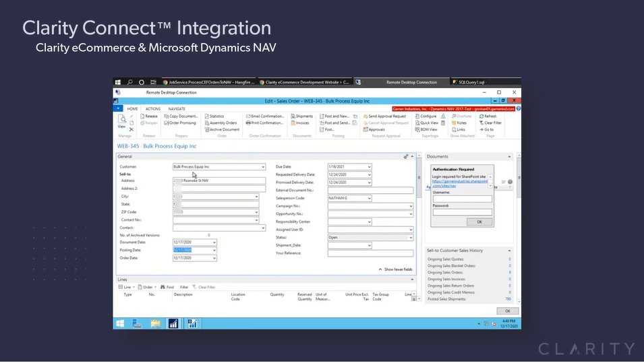Screen dimensions: 644x363
Task: Open the Document Date dropdown
Action: coord(214,242)
